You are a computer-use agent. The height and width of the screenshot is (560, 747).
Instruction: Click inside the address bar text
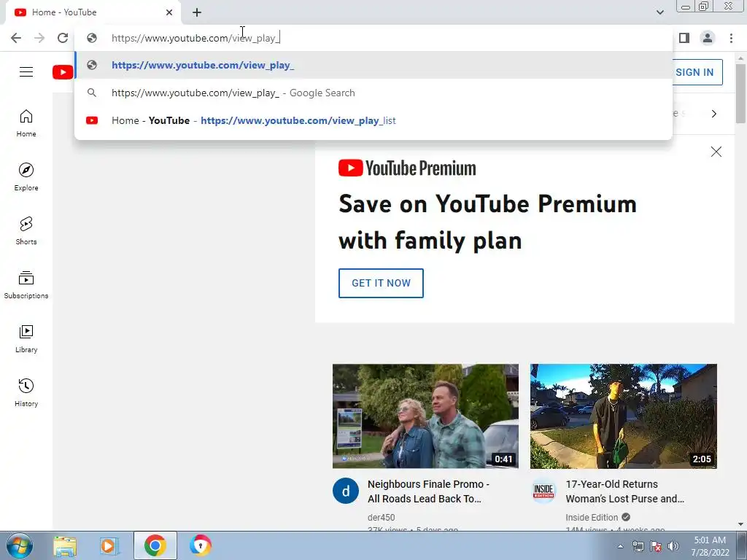tap(196, 38)
